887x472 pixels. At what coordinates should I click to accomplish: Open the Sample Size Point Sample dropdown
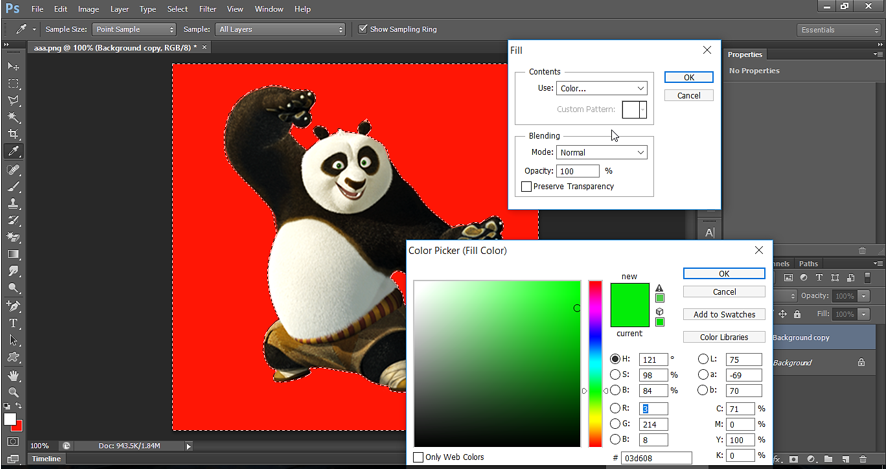point(134,29)
